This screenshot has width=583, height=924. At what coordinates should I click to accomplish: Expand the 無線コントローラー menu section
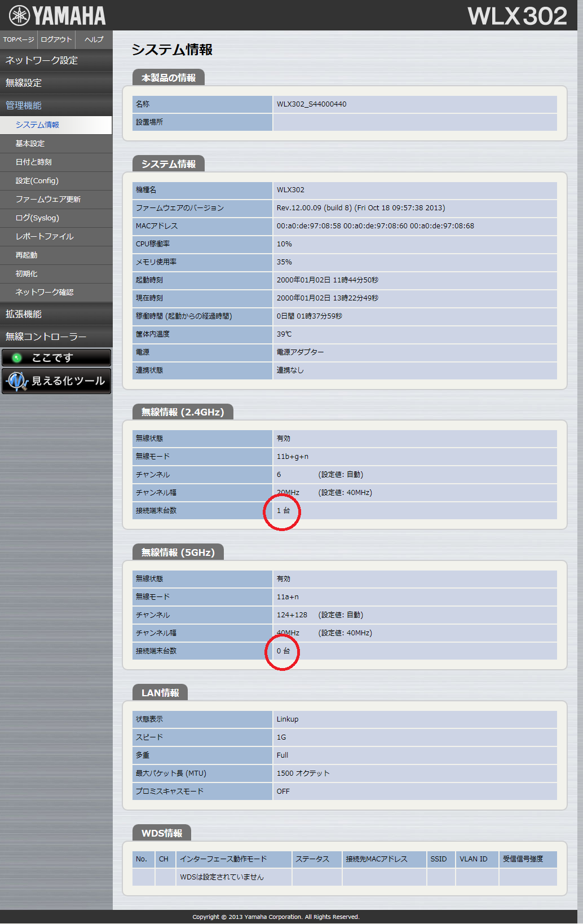click(x=56, y=337)
